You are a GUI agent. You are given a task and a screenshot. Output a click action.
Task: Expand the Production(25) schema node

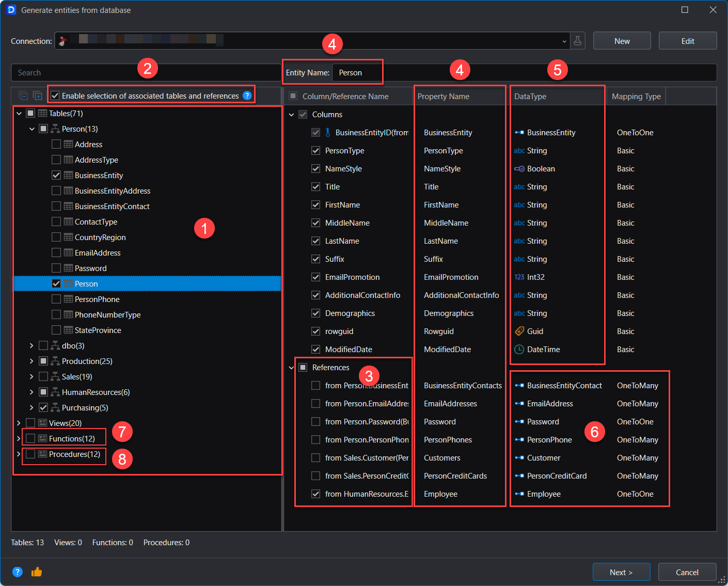32,361
